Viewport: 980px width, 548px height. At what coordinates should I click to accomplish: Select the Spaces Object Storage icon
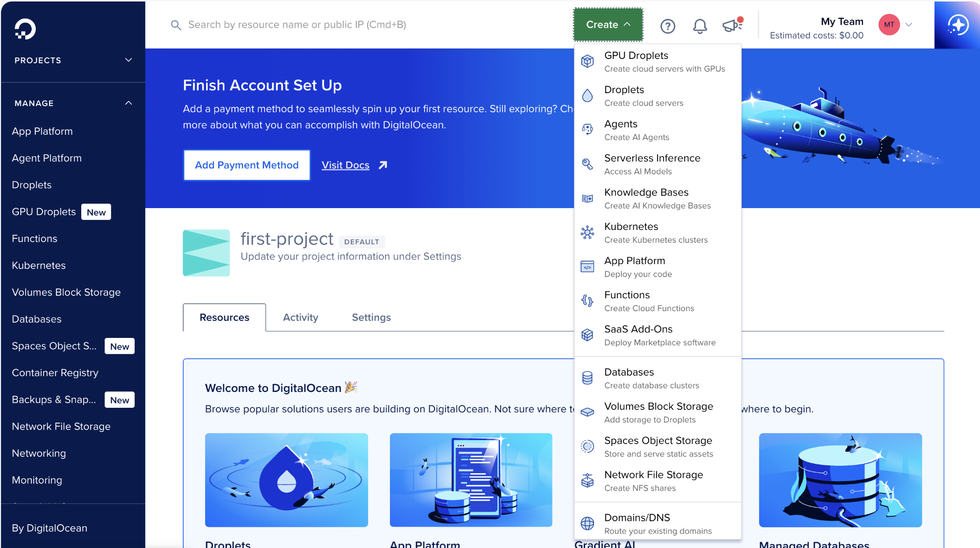click(588, 446)
